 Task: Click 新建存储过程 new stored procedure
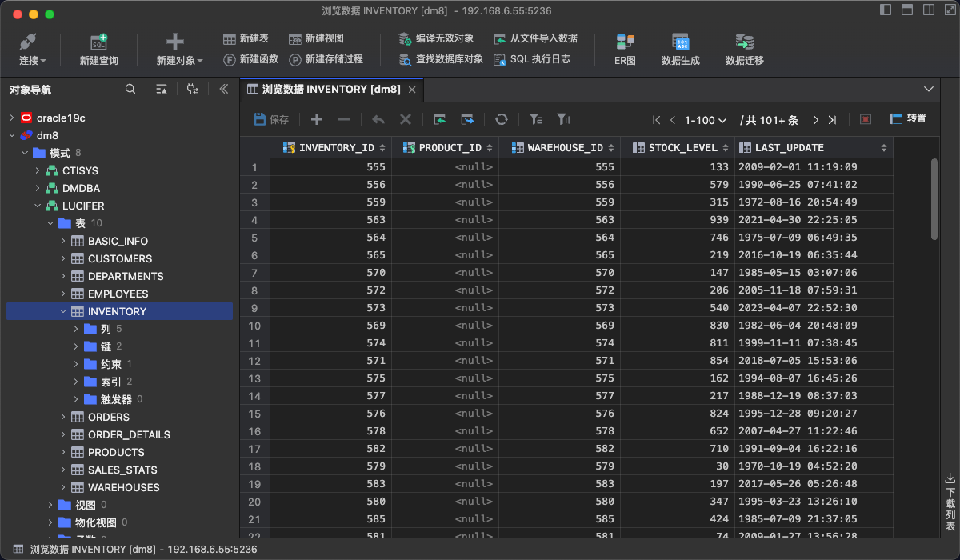click(326, 59)
